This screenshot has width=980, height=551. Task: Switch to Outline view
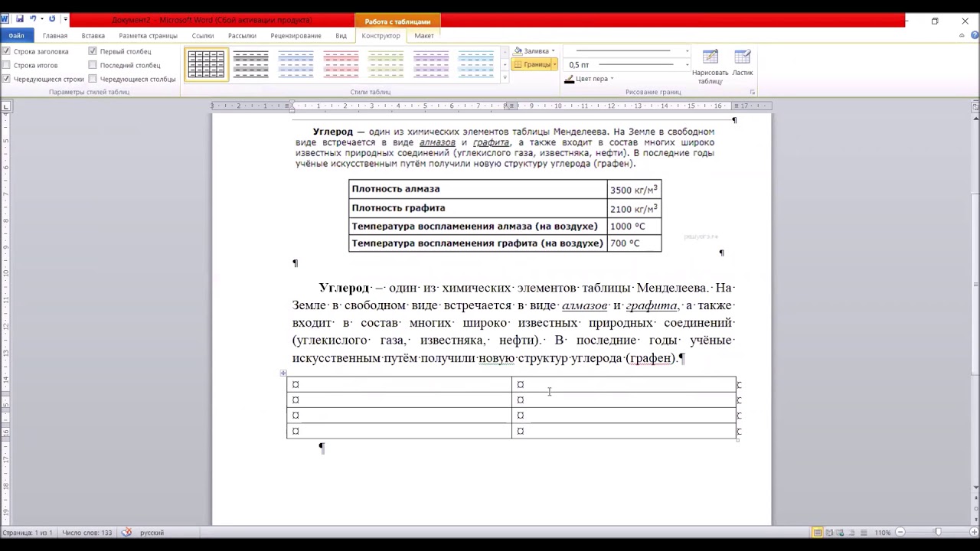(x=852, y=533)
